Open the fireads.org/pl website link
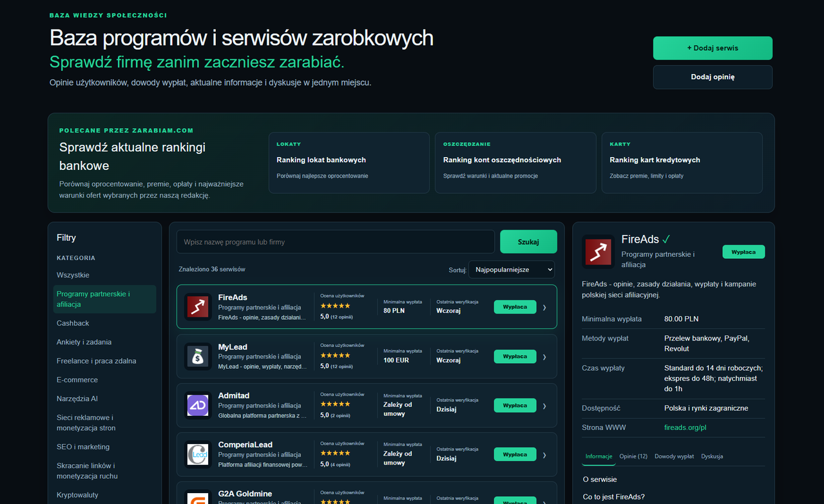Image resolution: width=824 pixels, height=504 pixels. (x=685, y=427)
